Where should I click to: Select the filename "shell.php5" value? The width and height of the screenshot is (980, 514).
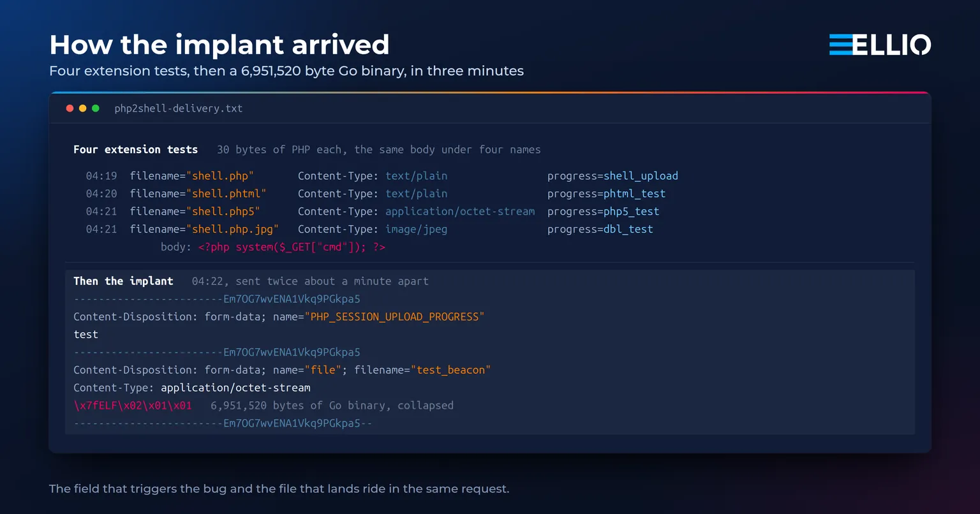[x=223, y=212]
